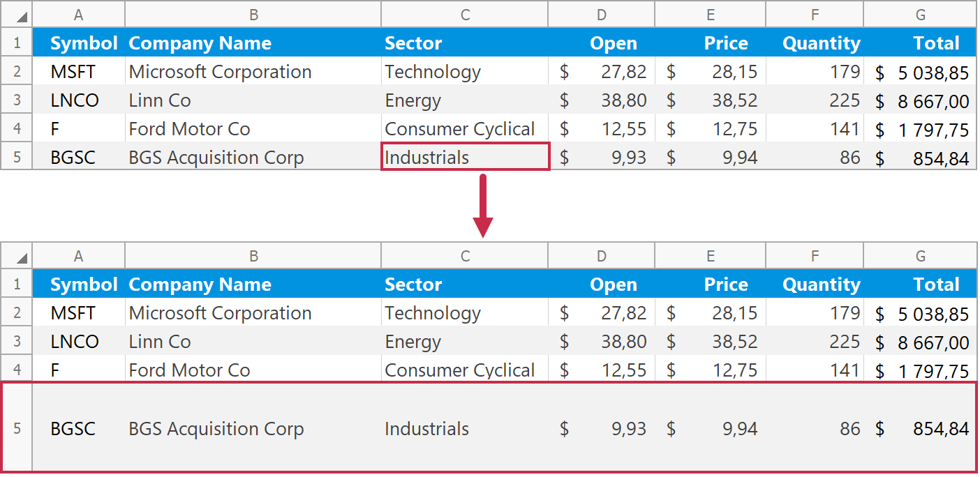
Task: Select row 5 header in top sheet
Action: coord(17,157)
